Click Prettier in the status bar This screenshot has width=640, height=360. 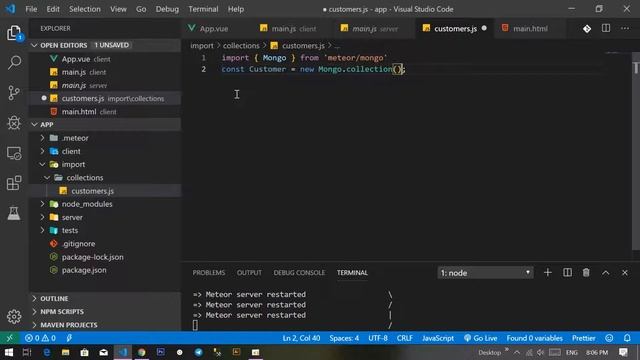583,338
